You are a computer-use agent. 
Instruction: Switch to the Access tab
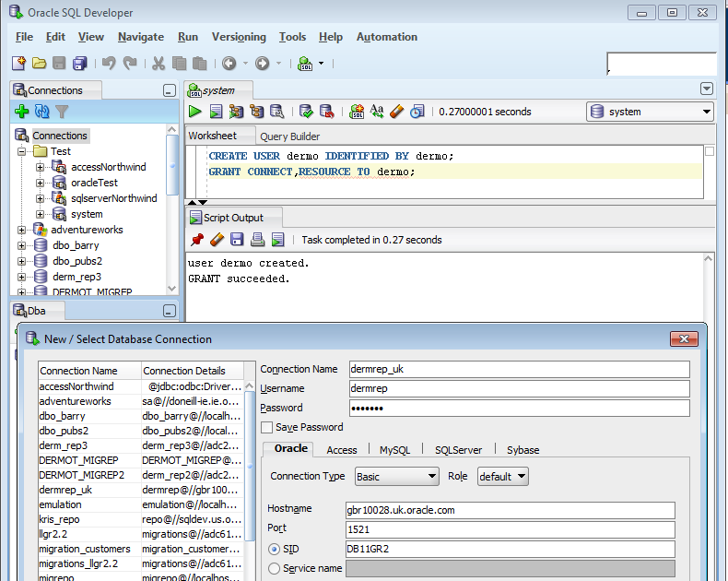click(342, 450)
